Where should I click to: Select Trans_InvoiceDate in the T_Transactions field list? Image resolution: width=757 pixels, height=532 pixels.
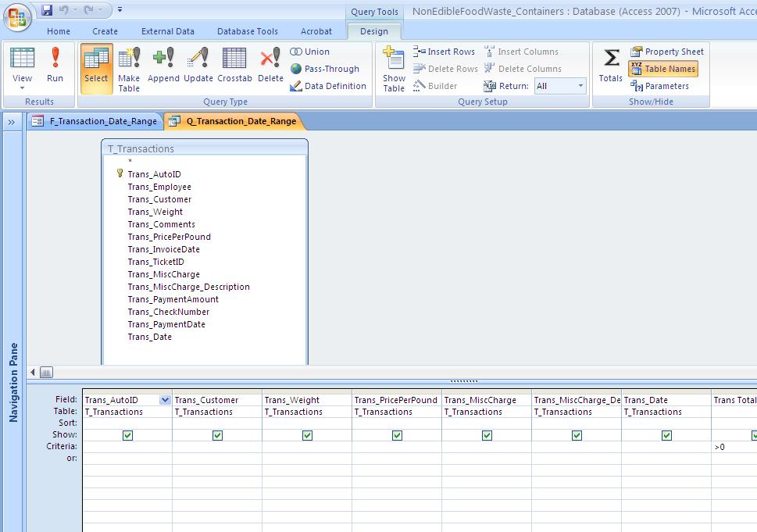[163, 249]
